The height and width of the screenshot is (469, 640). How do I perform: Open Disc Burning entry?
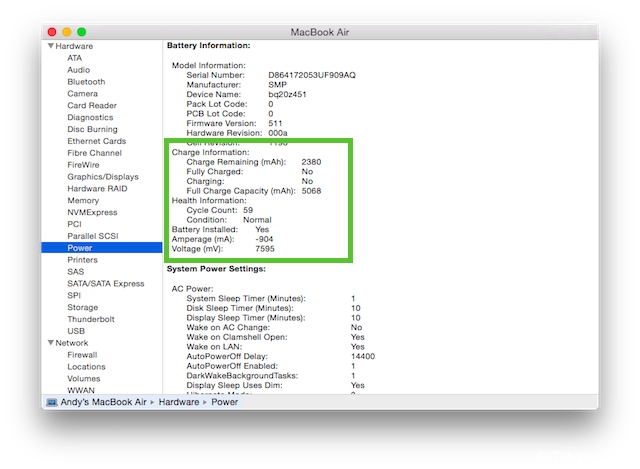[x=92, y=129]
